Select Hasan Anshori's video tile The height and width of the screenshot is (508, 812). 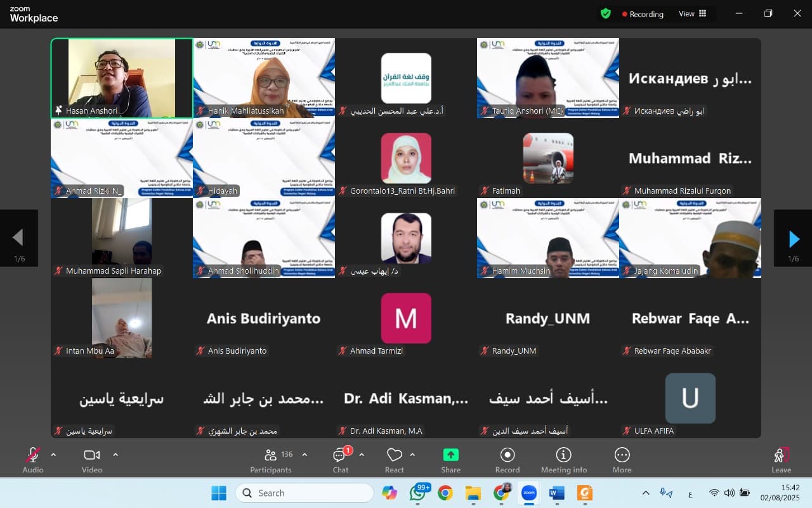click(122, 77)
